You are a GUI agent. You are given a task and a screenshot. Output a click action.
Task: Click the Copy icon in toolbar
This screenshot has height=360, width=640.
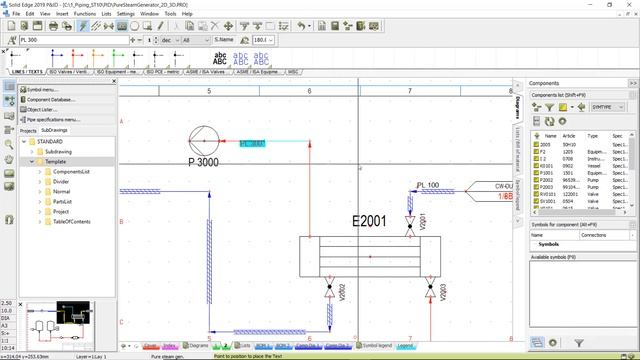click(189, 26)
